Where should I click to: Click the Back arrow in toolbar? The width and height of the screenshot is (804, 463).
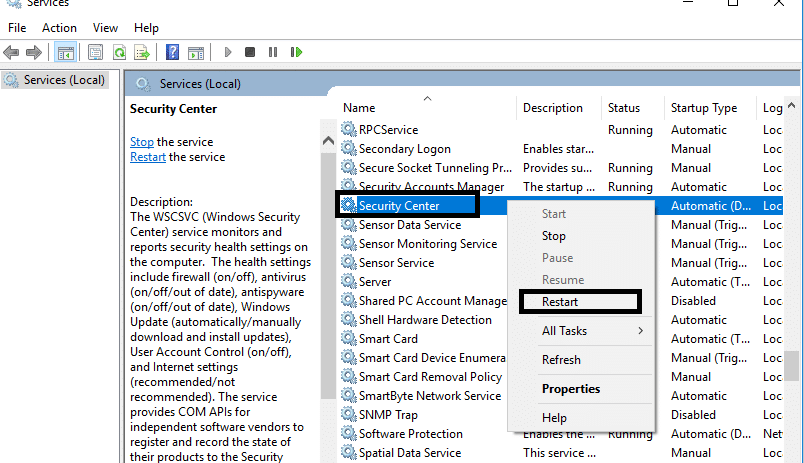(13, 52)
